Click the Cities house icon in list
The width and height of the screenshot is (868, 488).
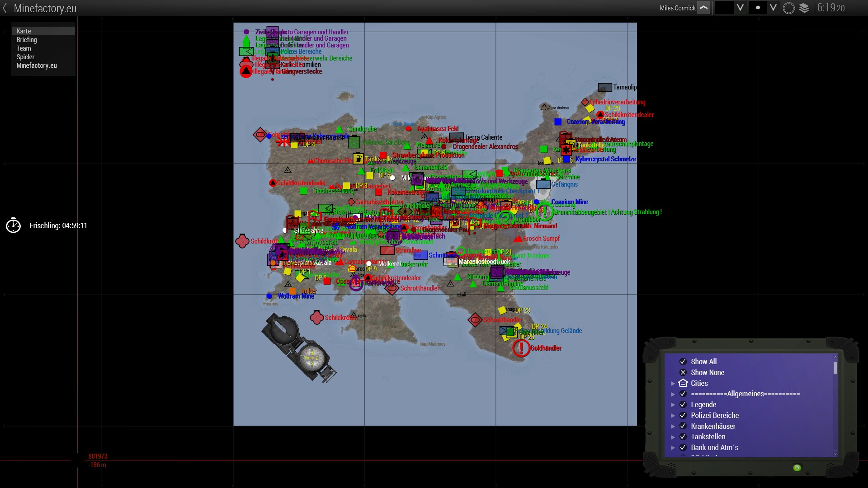(x=683, y=383)
